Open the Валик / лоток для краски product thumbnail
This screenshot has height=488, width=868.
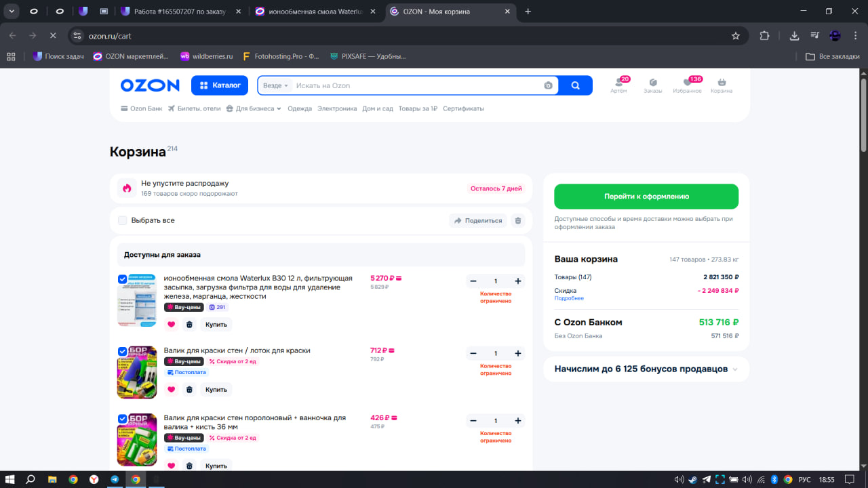137,372
